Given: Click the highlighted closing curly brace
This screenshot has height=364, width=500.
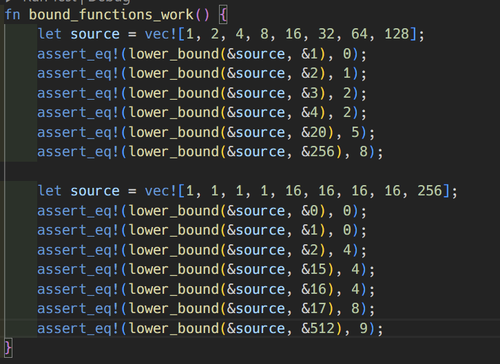Looking at the screenshot, I should (8, 348).
